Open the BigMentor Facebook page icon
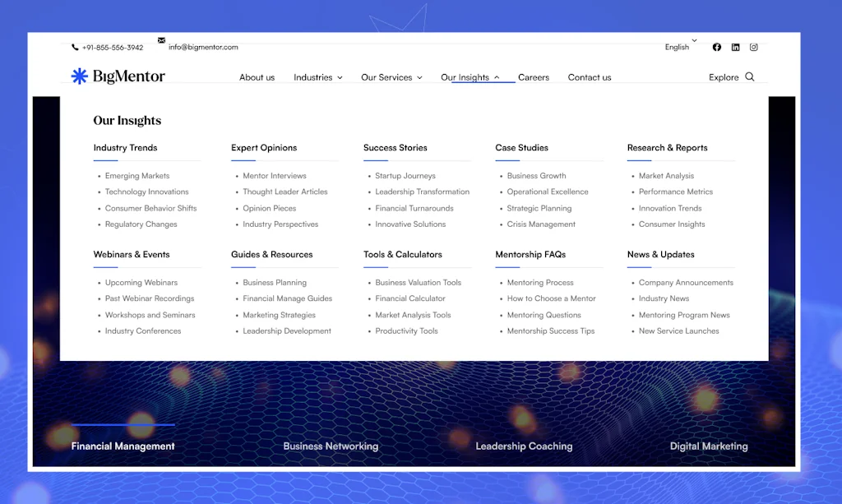This screenshot has width=842, height=504. (x=716, y=47)
